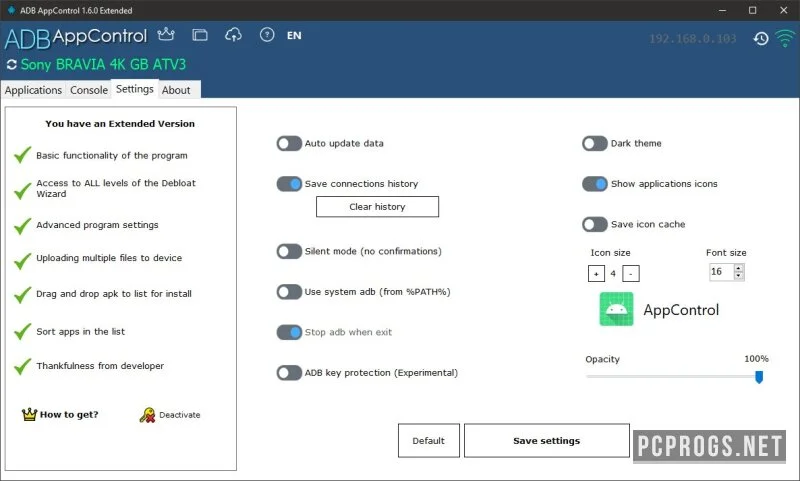Enable ADB key protection toggle
This screenshot has width=800, height=481.
click(289, 373)
